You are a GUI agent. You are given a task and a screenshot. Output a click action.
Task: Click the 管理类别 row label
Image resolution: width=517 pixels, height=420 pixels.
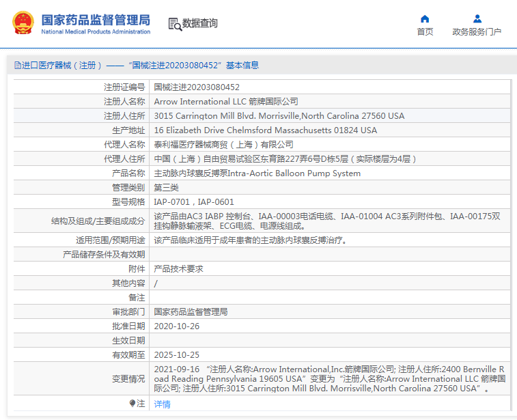(128, 188)
